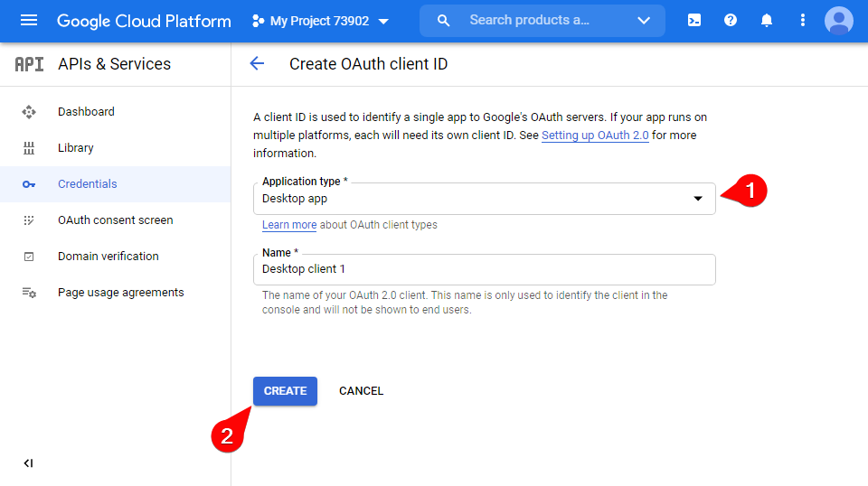Follow the Setting up OAuth 2.0 link

(595, 136)
